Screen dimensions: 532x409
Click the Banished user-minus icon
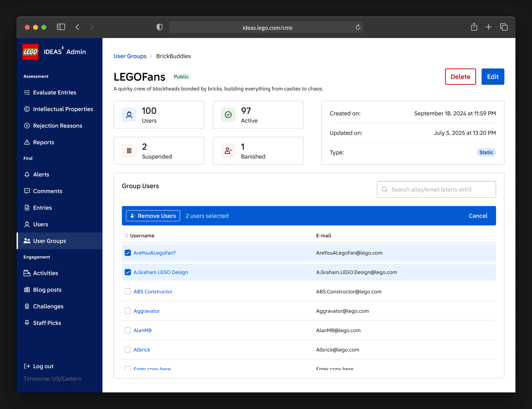point(228,151)
